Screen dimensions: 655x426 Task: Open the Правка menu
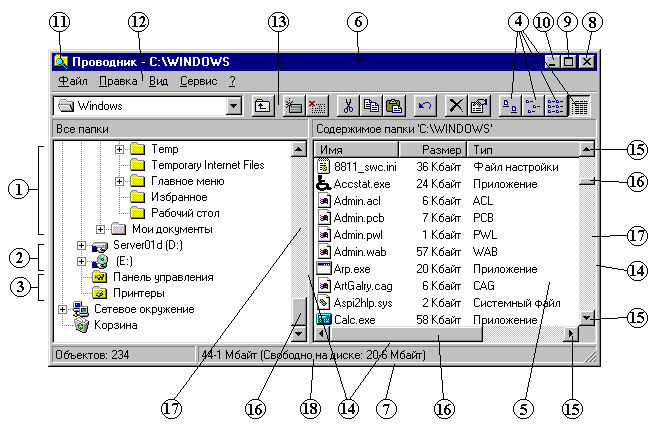[x=118, y=81]
